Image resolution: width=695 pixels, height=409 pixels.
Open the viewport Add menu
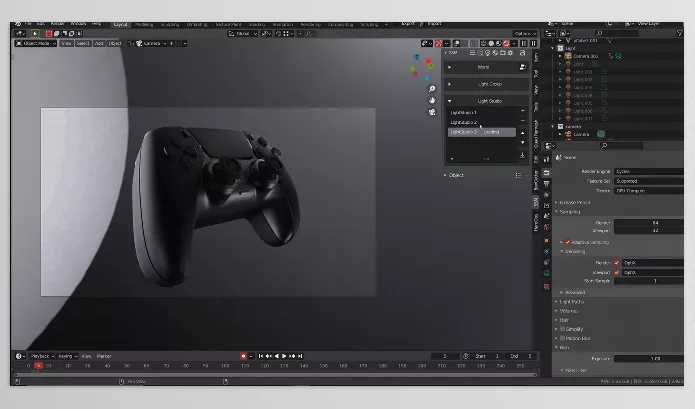coord(99,43)
